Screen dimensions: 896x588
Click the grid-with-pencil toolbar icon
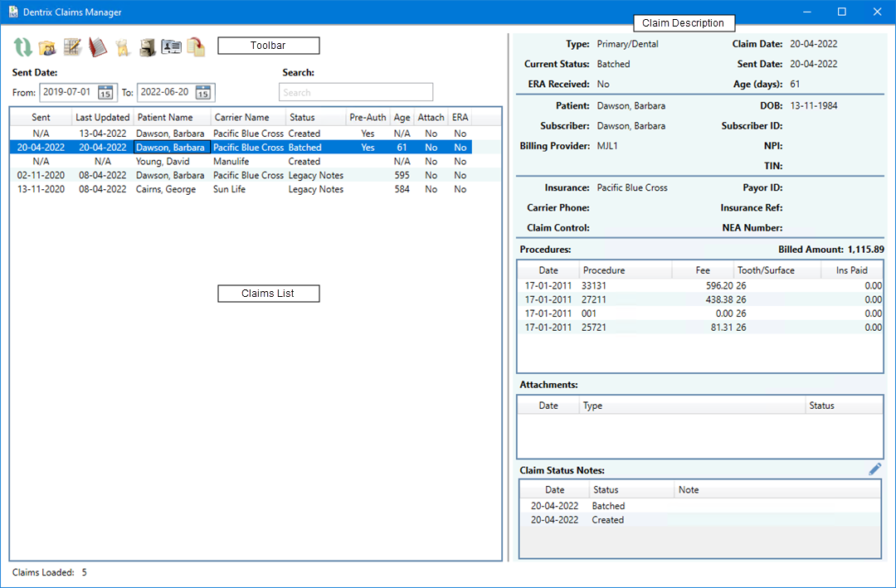[x=72, y=47]
